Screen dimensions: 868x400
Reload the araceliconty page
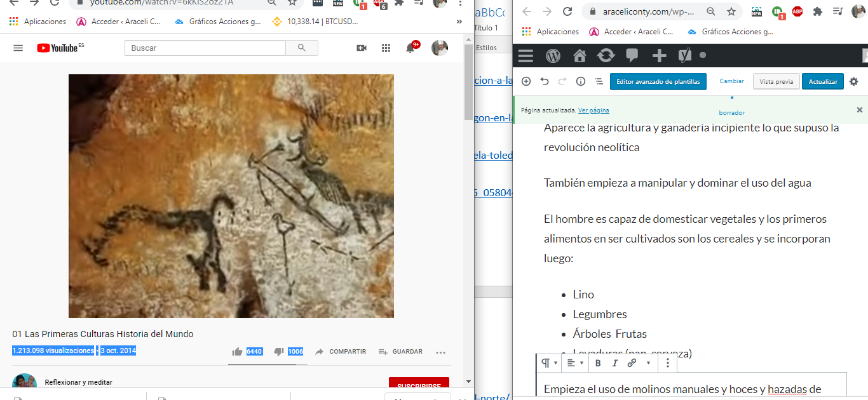pos(567,11)
